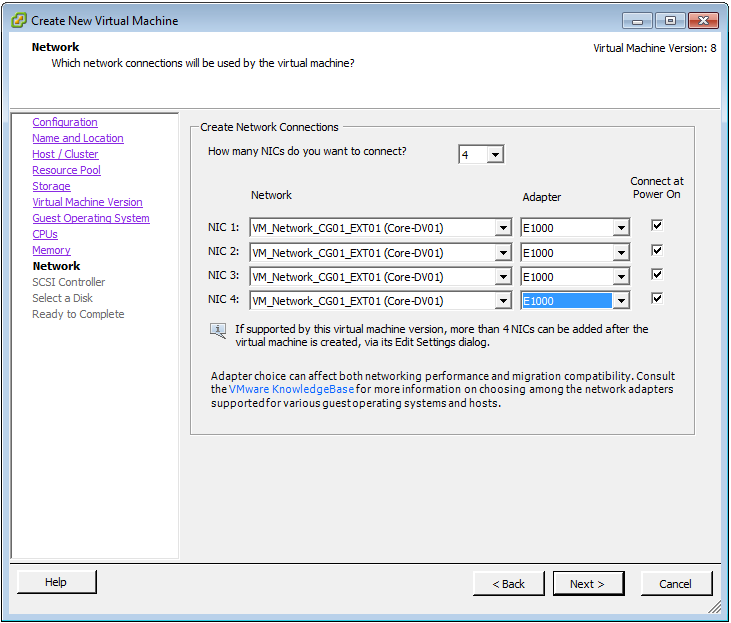The image size is (731, 623).
Task: Go to the Guest Operating System step
Action: pyautogui.click(x=91, y=218)
